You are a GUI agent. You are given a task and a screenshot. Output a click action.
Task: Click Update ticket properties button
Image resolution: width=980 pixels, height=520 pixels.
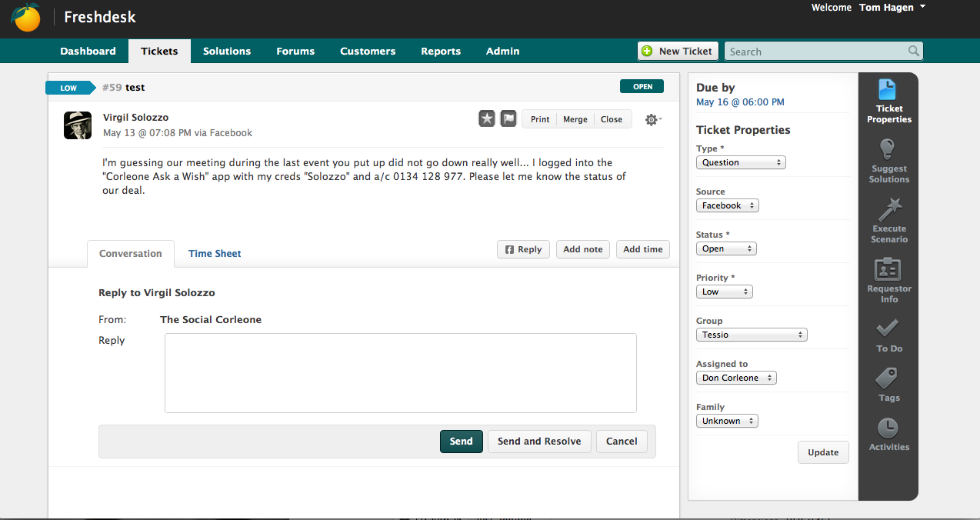(823, 452)
